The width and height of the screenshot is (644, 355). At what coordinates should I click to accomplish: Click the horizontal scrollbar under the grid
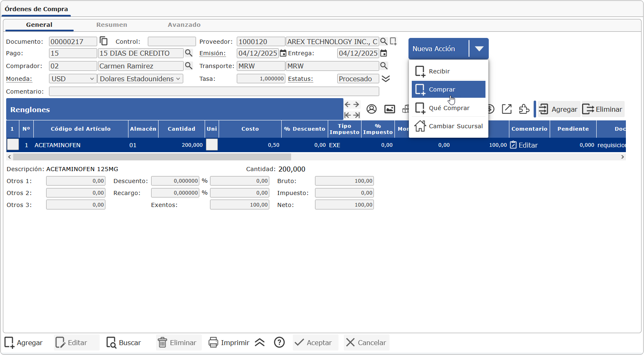[x=152, y=157]
